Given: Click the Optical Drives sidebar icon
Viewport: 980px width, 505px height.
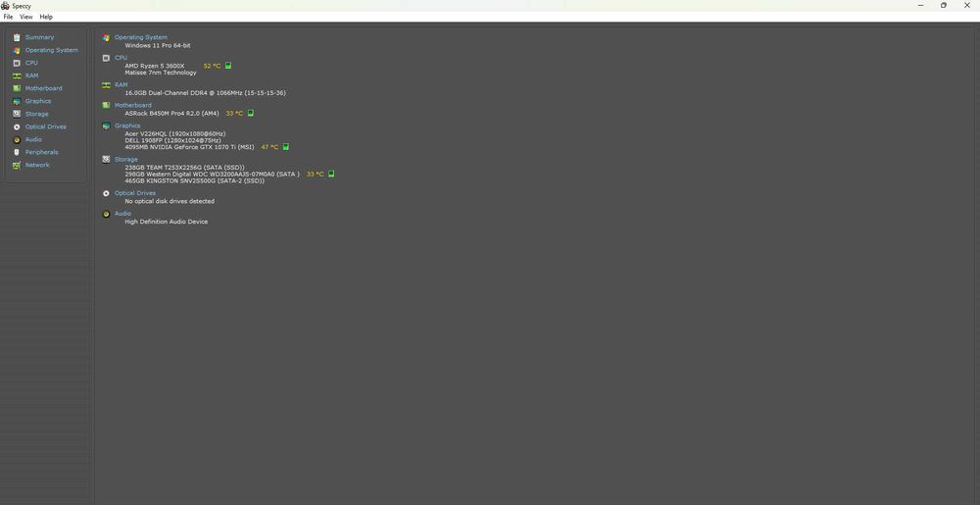Looking at the screenshot, I should [17, 126].
